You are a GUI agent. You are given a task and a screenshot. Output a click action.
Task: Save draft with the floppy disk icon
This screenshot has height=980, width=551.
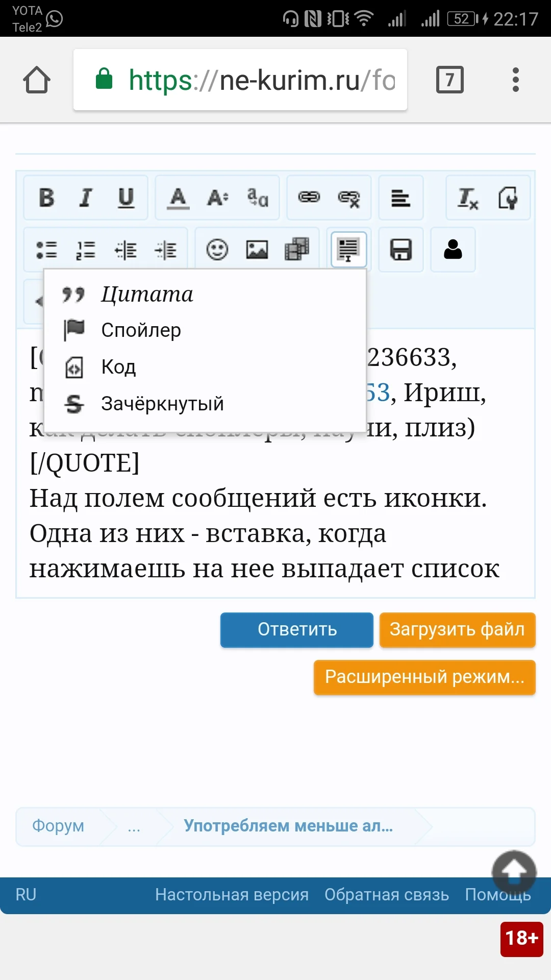[x=401, y=250]
